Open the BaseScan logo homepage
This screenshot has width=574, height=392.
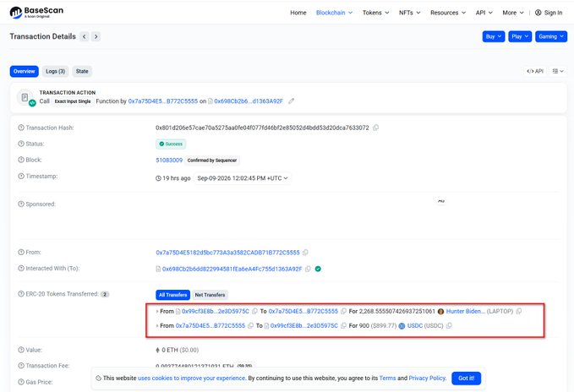coord(36,12)
